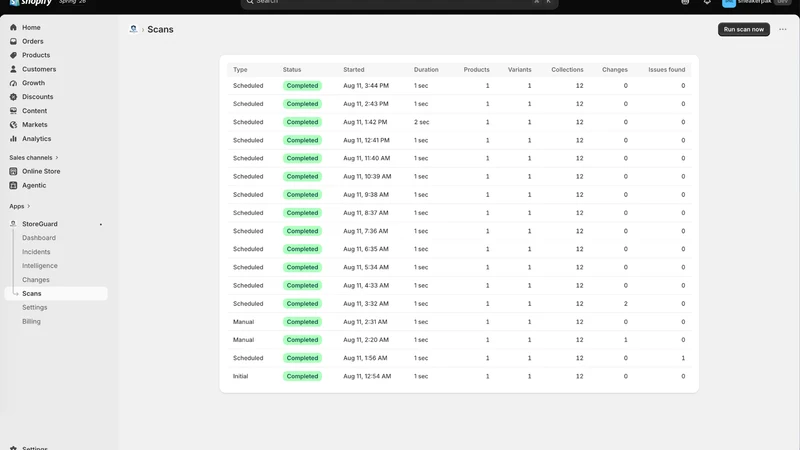Click the Aug 11, 1:56 AM started cell
This screenshot has height=450, width=800.
click(366, 358)
